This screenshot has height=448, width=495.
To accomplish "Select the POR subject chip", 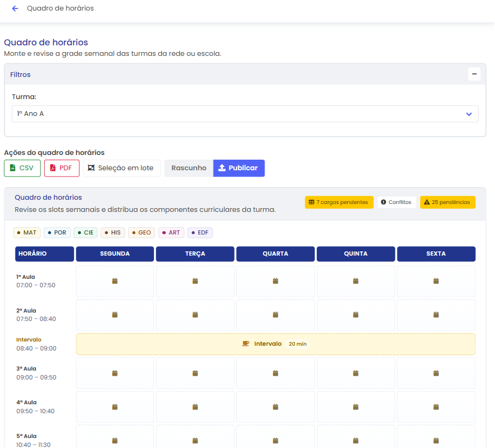I will (x=57, y=232).
